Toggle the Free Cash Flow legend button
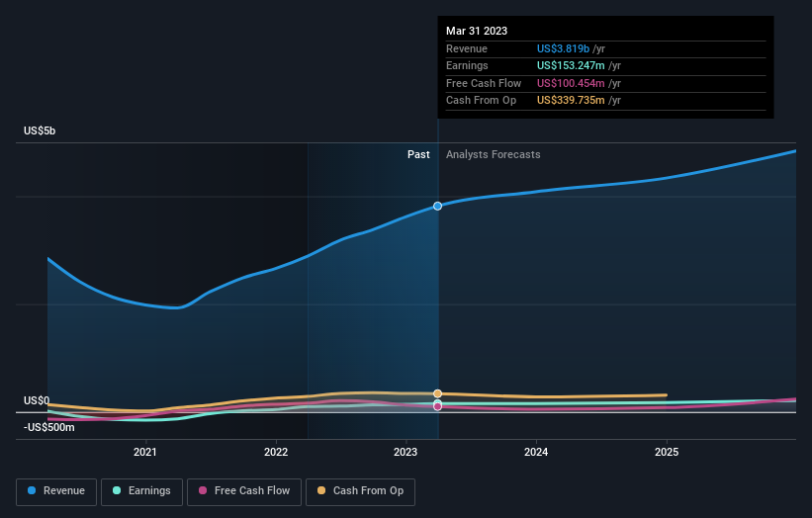The width and height of the screenshot is (812, 518). pyautogui.click(x=244, y=491)
